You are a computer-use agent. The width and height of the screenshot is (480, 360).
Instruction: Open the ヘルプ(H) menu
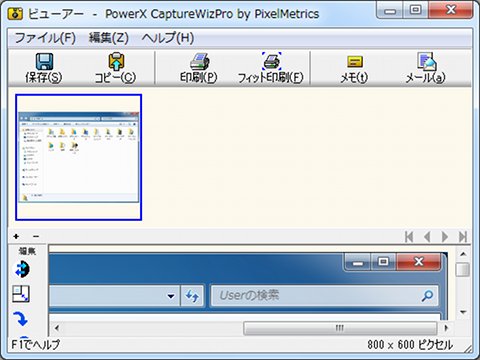[x=168, y=38]
